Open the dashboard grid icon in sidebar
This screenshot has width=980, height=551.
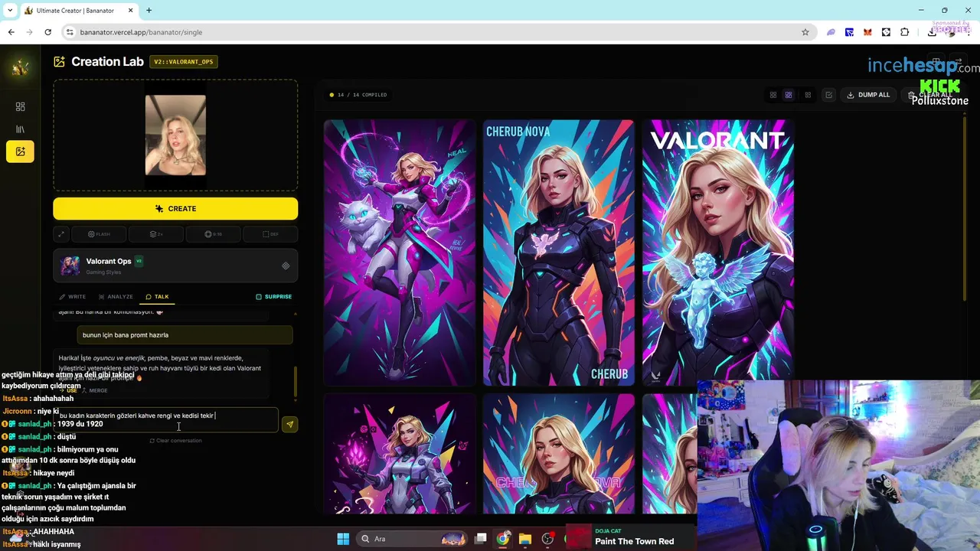click(20, 106)
